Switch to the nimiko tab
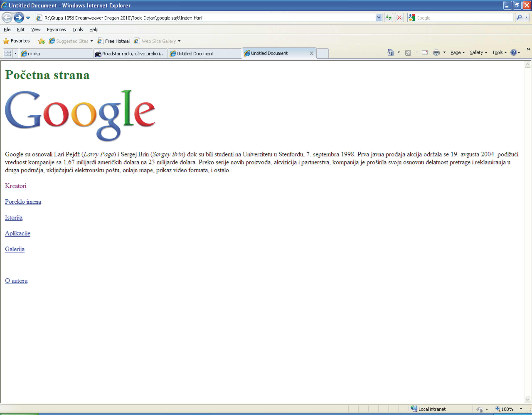 (x=56, y=54)
